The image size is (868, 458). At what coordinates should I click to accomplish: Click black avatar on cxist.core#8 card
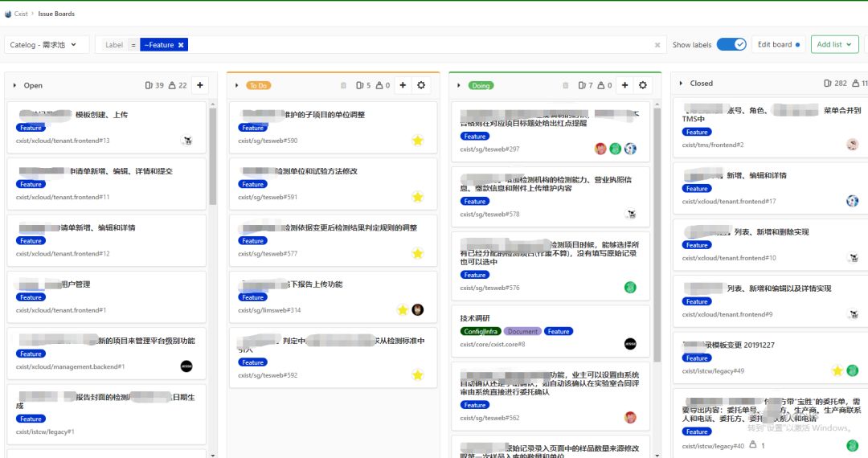click(x=631, y=344)
